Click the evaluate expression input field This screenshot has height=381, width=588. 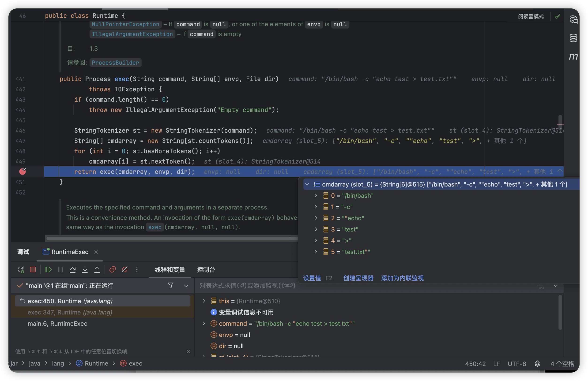366,286
